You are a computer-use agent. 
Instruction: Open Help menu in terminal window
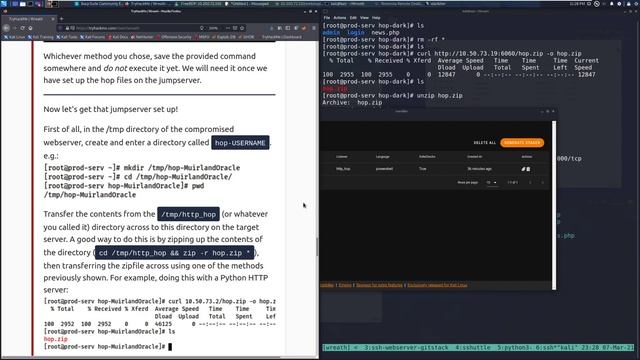pos(376,18)
